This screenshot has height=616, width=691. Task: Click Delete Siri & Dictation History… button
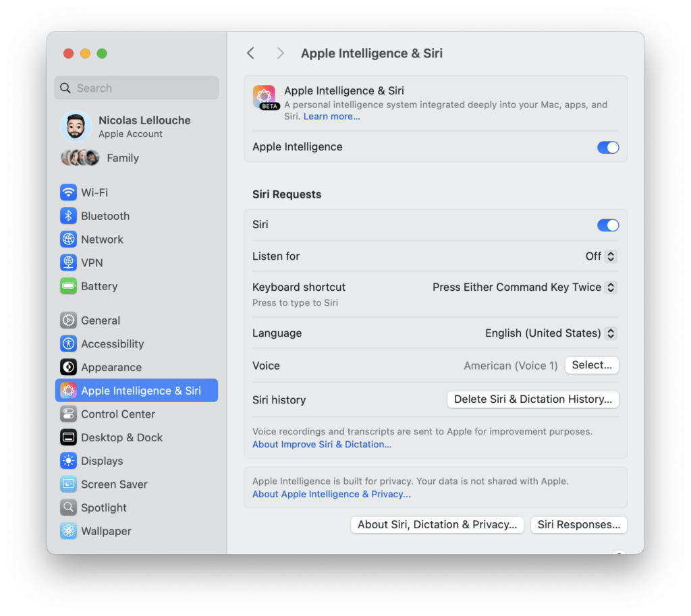[533, 399]
